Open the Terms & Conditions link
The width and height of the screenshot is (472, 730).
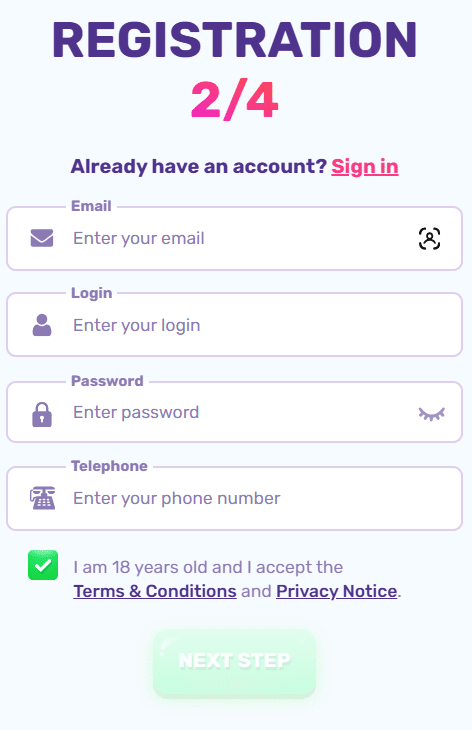pyautogui.click(x=155, y=591)
